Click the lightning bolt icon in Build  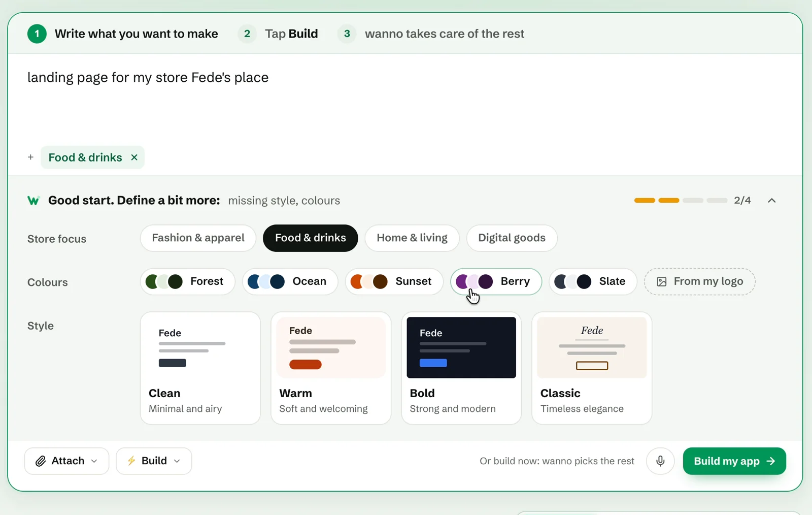point(131,461)
